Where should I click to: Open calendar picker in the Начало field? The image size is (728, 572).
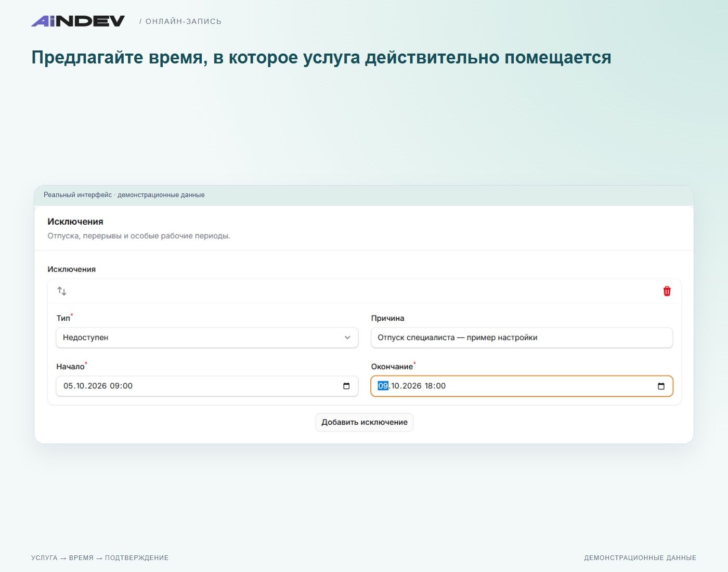click(x=346, y=386)
